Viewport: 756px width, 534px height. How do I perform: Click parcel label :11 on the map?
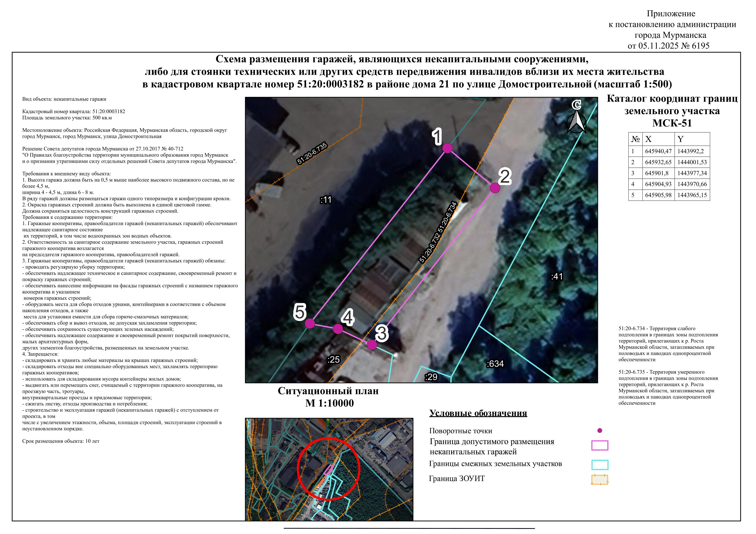coord(326,200)
